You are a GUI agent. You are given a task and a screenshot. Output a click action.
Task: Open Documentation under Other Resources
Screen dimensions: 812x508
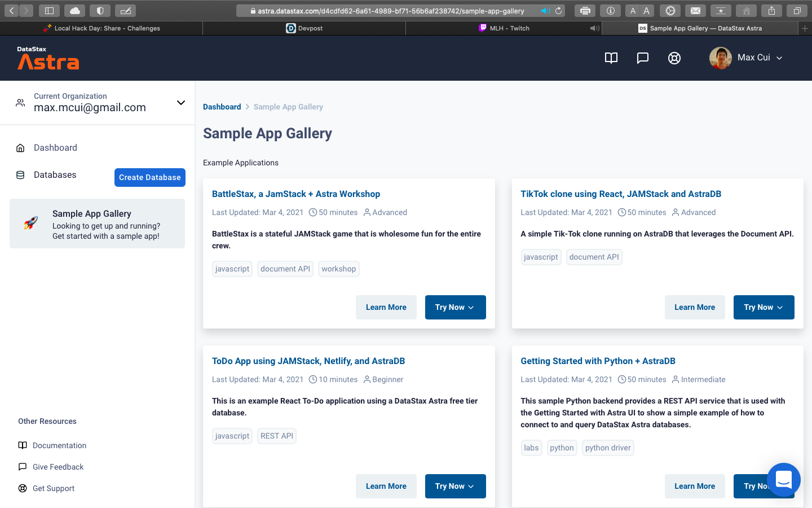59,445
